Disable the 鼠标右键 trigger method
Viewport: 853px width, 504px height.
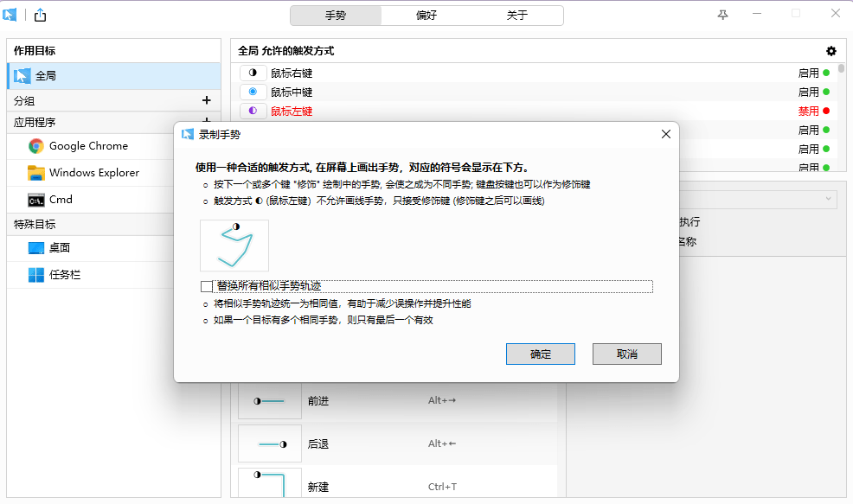point(810,73)
